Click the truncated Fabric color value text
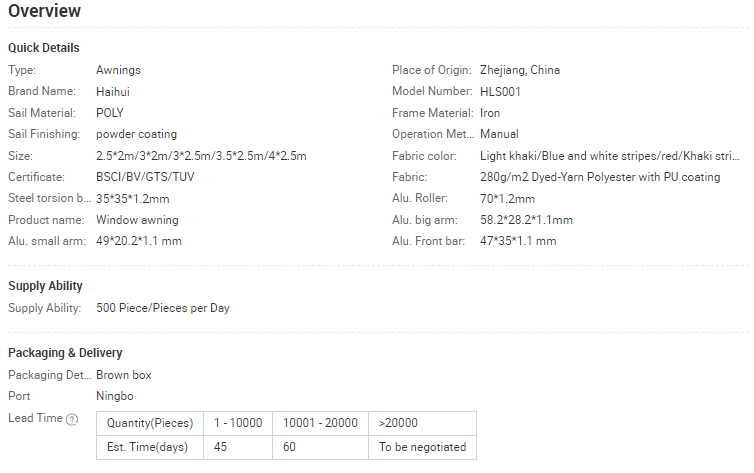Screen dimensions: 754x473 (610, 156)
